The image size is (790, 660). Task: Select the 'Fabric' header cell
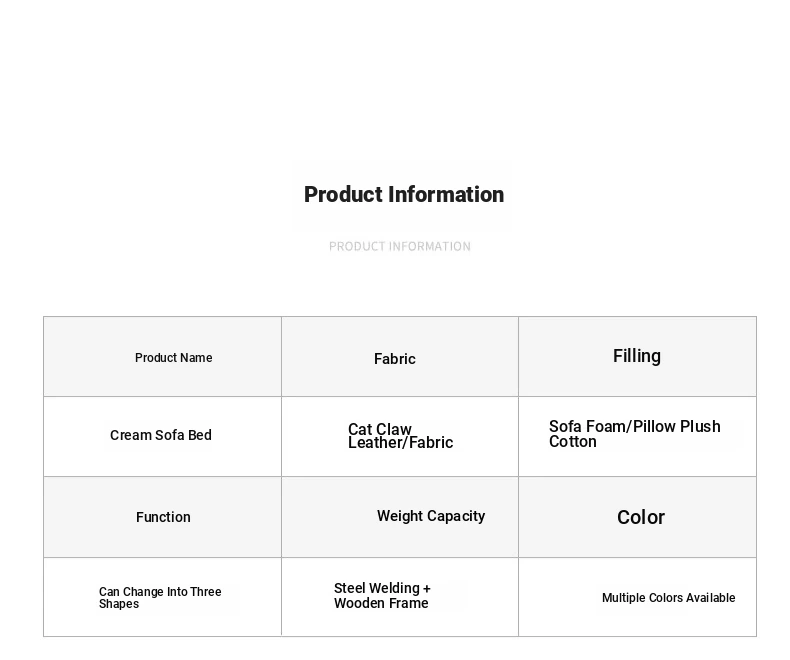[x=395, y=359]
